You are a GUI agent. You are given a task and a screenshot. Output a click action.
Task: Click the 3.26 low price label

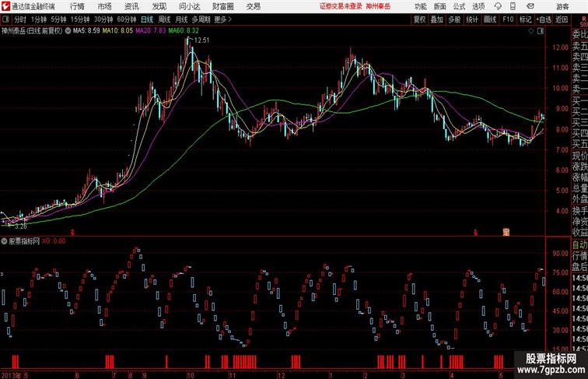[21, 226]
